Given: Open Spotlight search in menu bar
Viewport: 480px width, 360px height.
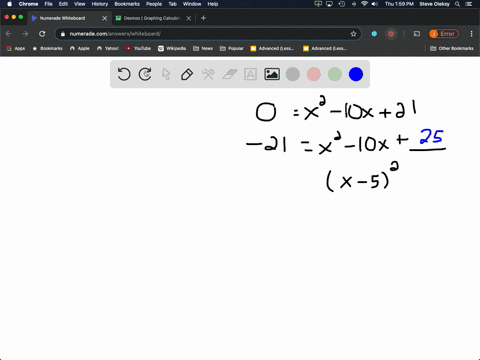Looking at the screenshot, I should [458, 4].
